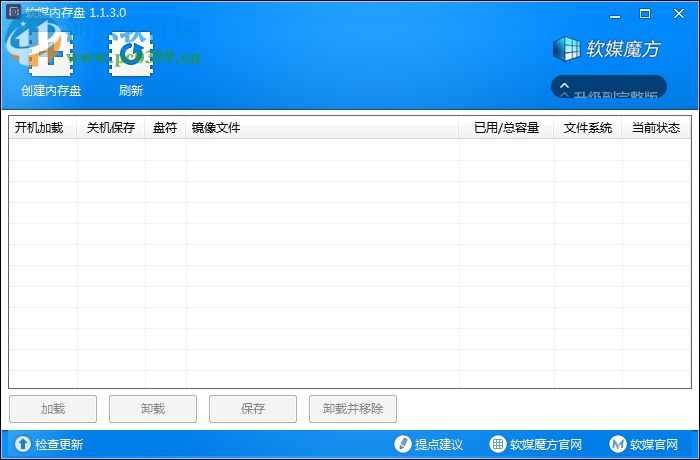Viewport: 700px width, 460px height.
Task: Click the 当前状态 column header
Action: [x=656, y=128]
